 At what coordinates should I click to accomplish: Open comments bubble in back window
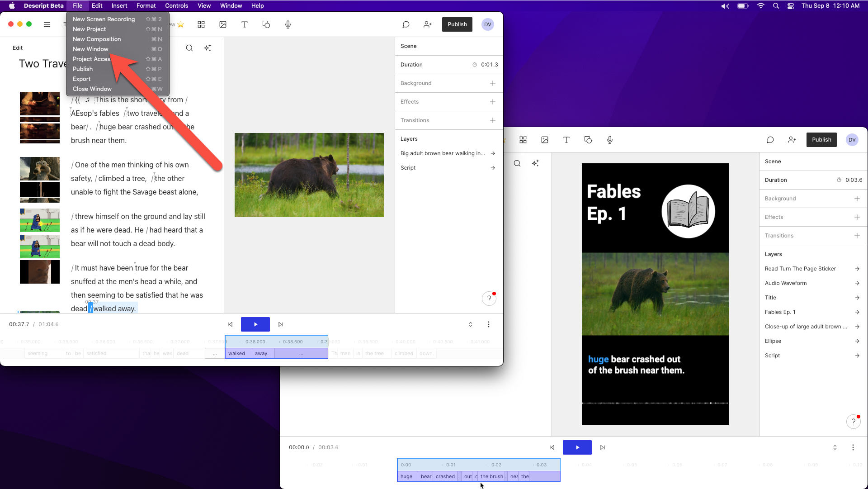coord(770,140)
